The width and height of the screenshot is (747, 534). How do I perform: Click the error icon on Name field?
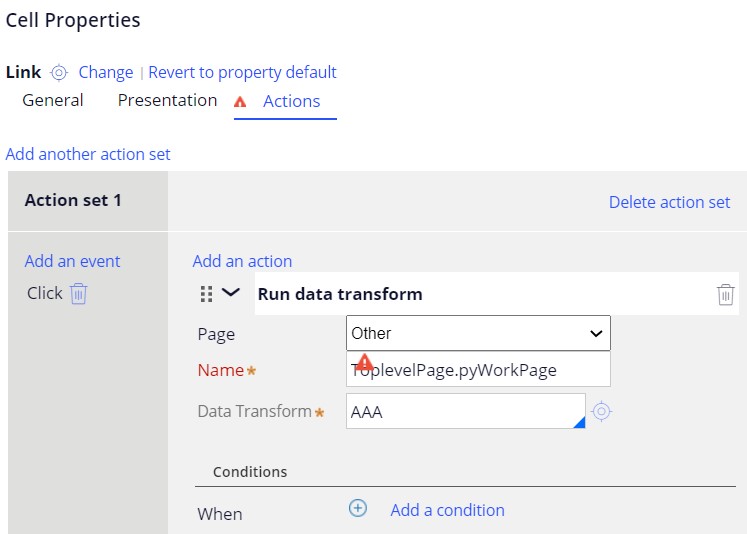tap(365, 362)
